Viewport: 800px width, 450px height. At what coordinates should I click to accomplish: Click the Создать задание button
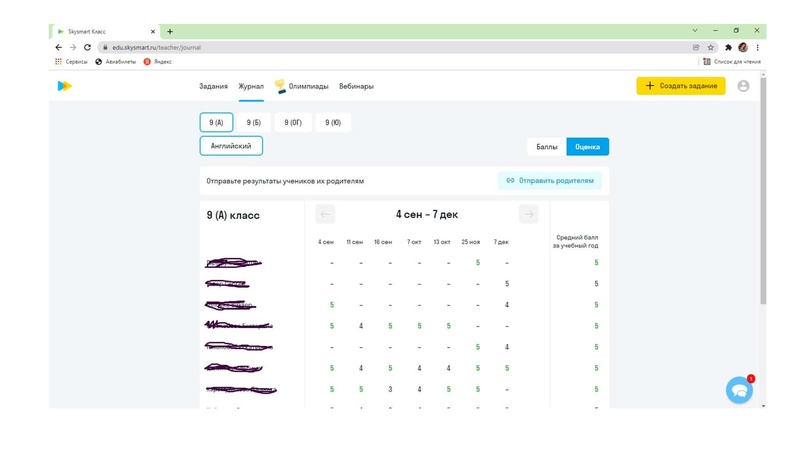[x=681, y=86]
